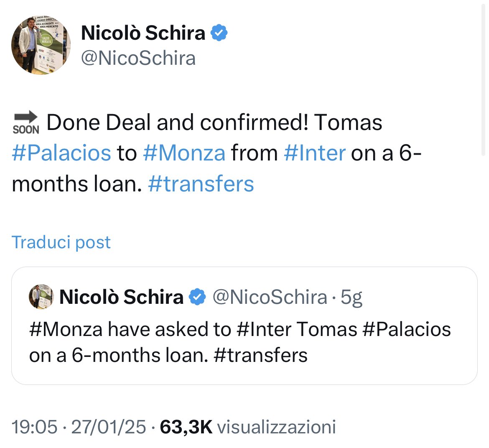Click Nicolò Schira name in quoted post

121,296
